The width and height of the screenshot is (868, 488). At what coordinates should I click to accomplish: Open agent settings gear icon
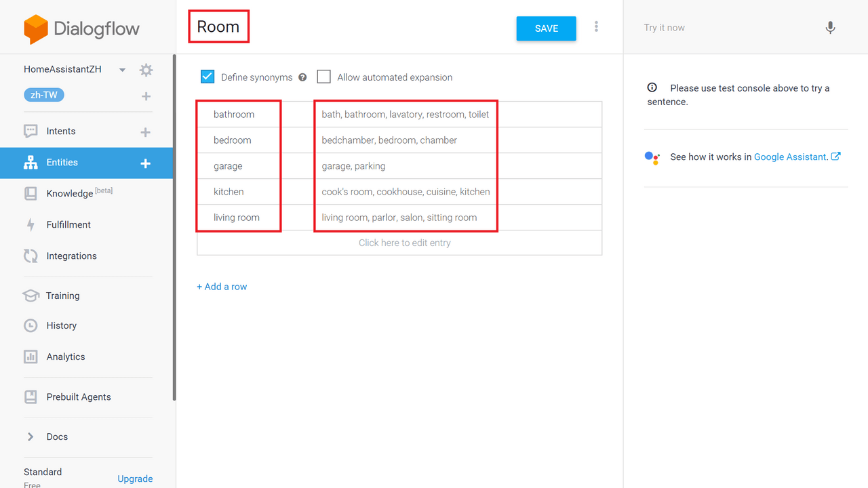click(x=146, y=70)
